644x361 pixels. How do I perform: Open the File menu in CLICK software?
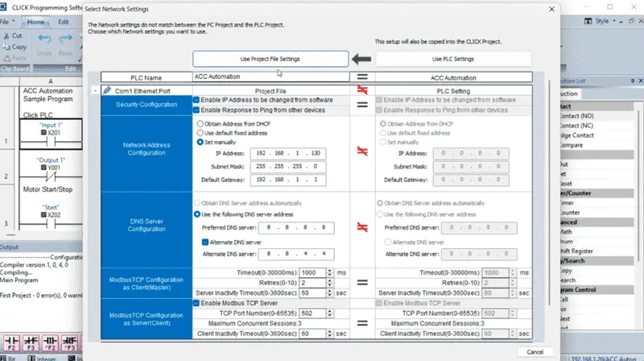click(7, 22)
